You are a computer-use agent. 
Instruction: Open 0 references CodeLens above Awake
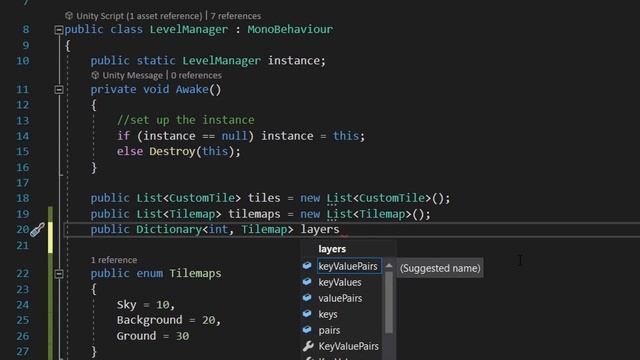196,76
